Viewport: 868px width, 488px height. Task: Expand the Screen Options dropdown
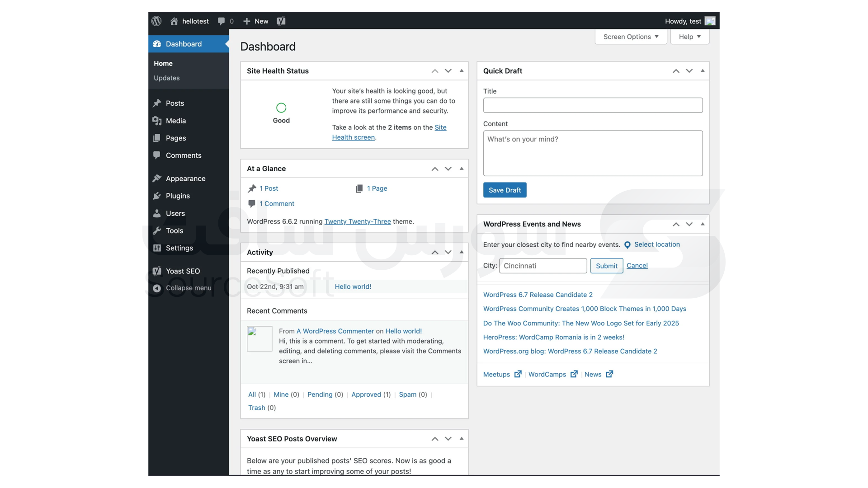(631, 37)
